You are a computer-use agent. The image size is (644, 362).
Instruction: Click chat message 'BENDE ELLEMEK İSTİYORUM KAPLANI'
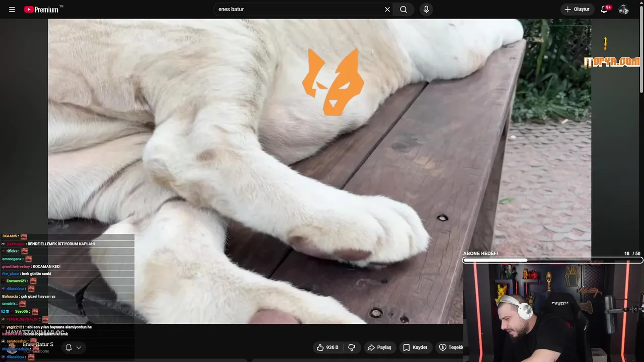tap(61, 244)
